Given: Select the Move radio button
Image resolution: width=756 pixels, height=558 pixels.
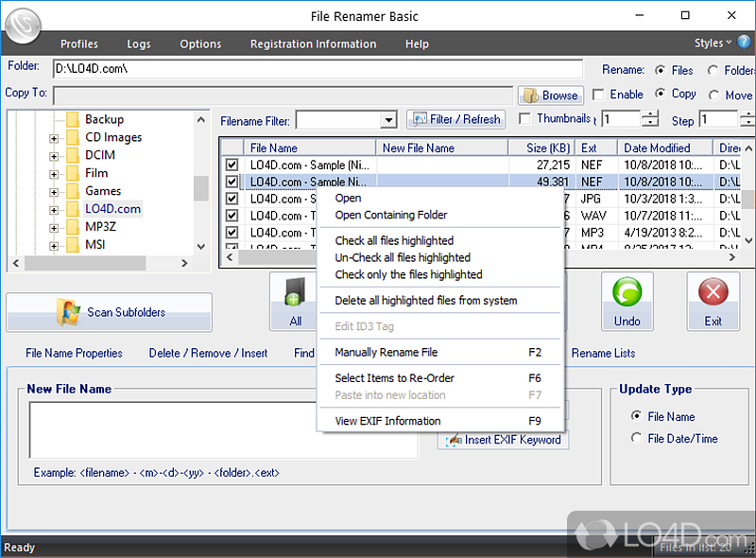Looking at the screenshot, I should [713, 96].
